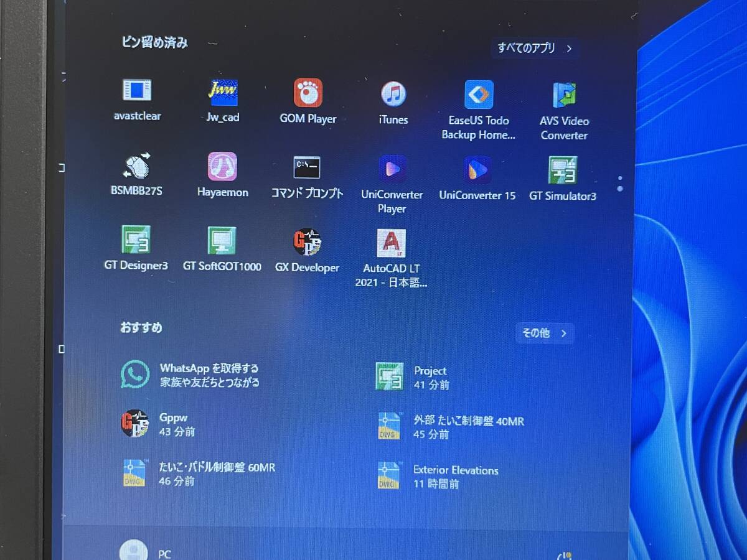The image size is (747, 560).
Task: Click the Exterior Elevations file name
Action: coord(456,470)
